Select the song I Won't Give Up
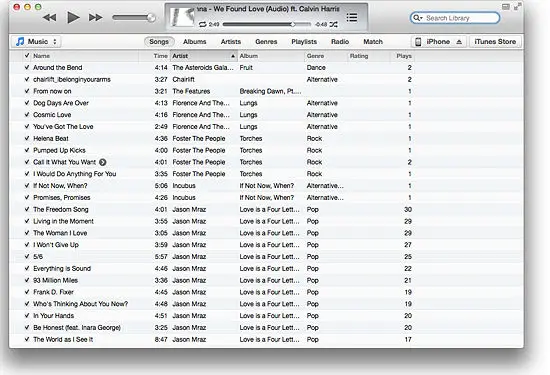550x375 pixels. coord(56,245)
